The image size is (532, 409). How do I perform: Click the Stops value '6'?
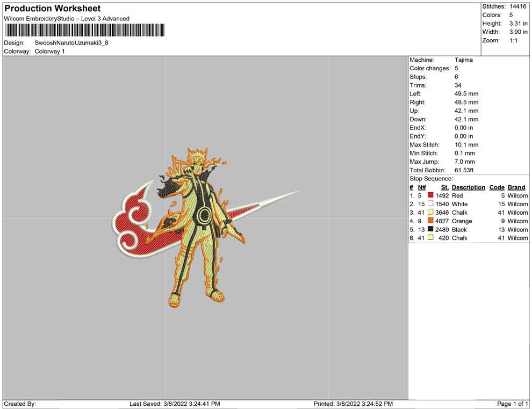pyautogui.click(x=456, y=77)
